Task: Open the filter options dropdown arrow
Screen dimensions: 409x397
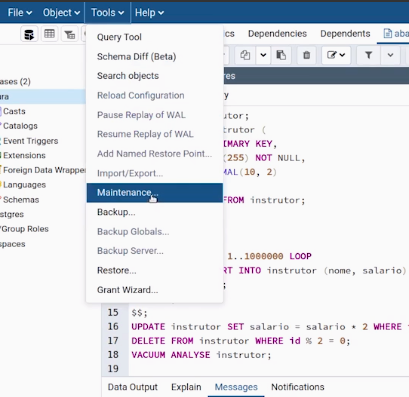Action: pyautogui.click(x=390, y=55)
